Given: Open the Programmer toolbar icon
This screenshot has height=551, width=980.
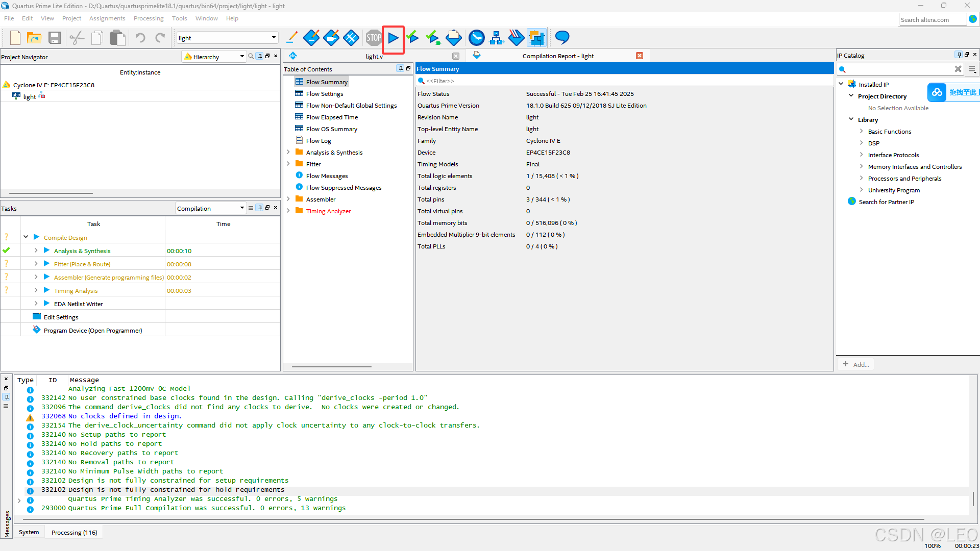Looking at the screenshot, I should coord(516,38).
